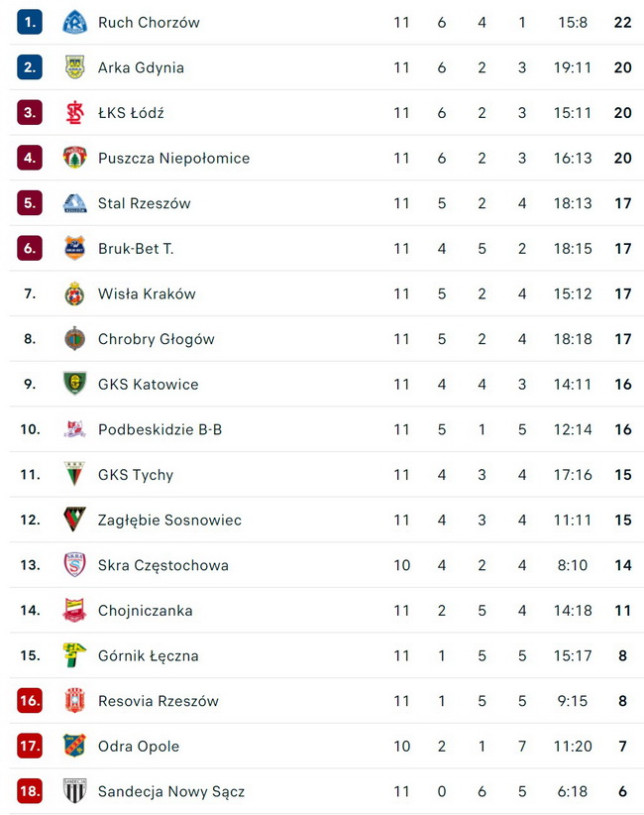Click the Odra Opole club crest
Image resolution: width=644 pixels, height=815 pixels.
[74, 746]
